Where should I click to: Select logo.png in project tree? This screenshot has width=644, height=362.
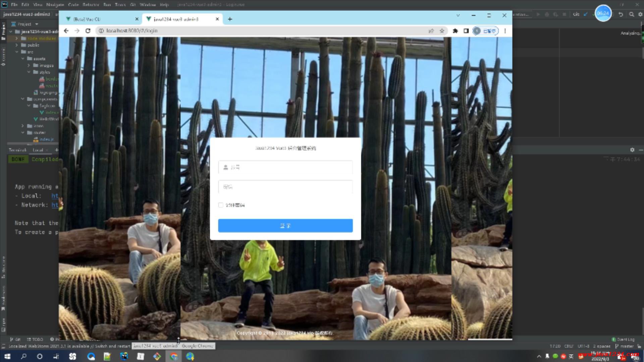(x=46, y=92)
